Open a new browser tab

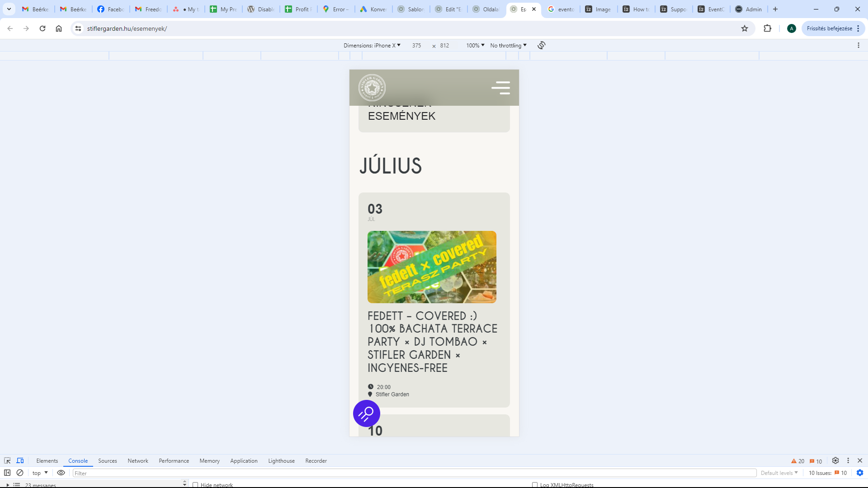(x=775, y=9)
